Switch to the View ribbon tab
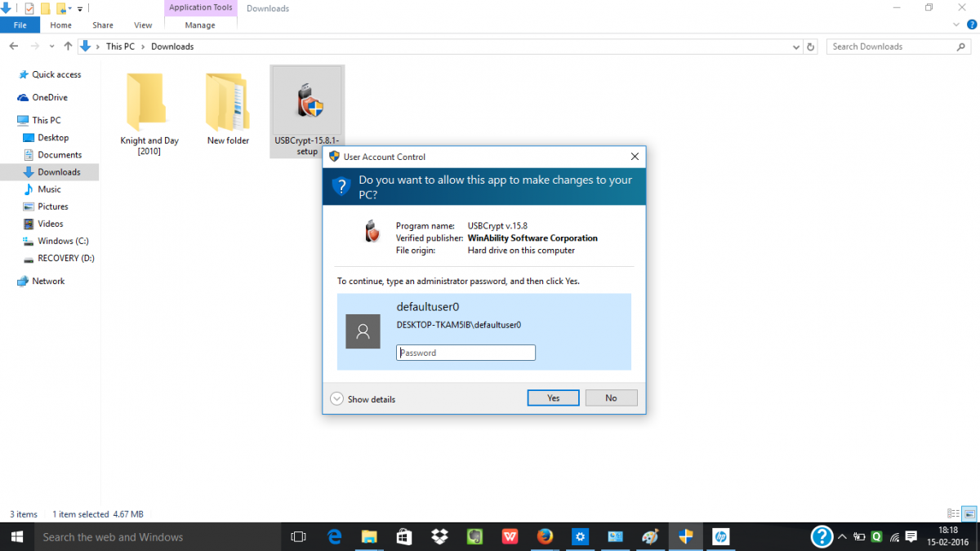This screenshot has width=980, height=551. (143, 25)
